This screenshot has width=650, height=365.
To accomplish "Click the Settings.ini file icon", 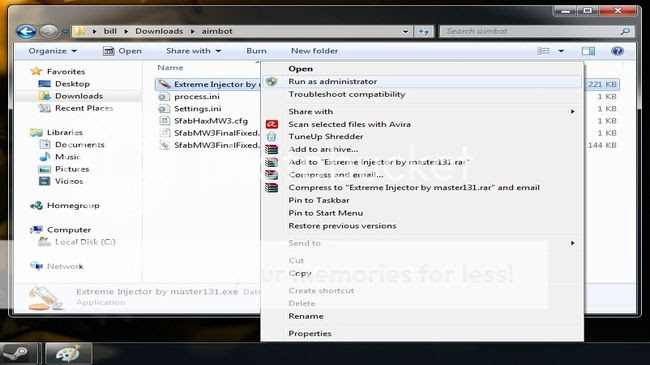I will coord(164,109).
